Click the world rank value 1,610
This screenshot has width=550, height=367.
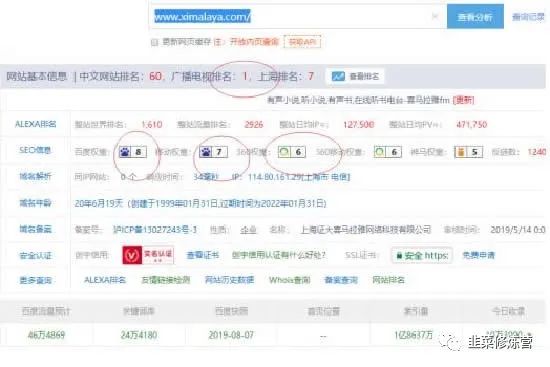tap(152, 124)
